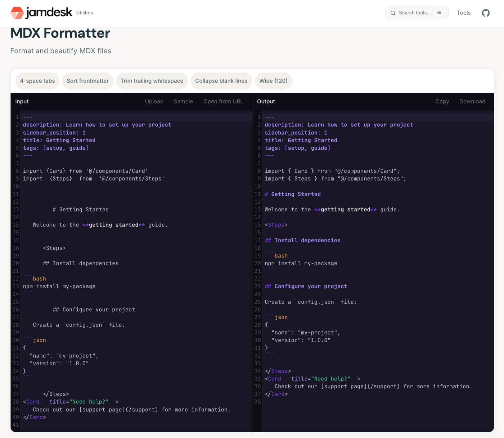Viewport: 504px width, 438px height.
Task: Click the jamdesk wordmark text
Action: point(49,13)
